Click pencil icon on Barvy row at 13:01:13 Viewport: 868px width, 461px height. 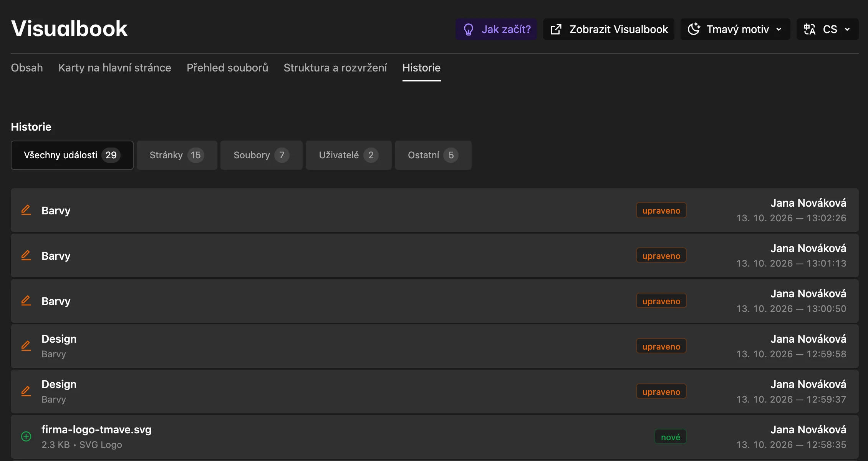coord(26,255)
